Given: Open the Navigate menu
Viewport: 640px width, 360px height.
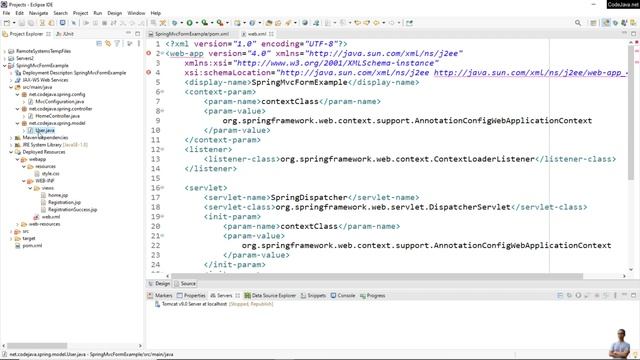Looking at the screenshot, I should pyautogui.click(x=38, y=13).
